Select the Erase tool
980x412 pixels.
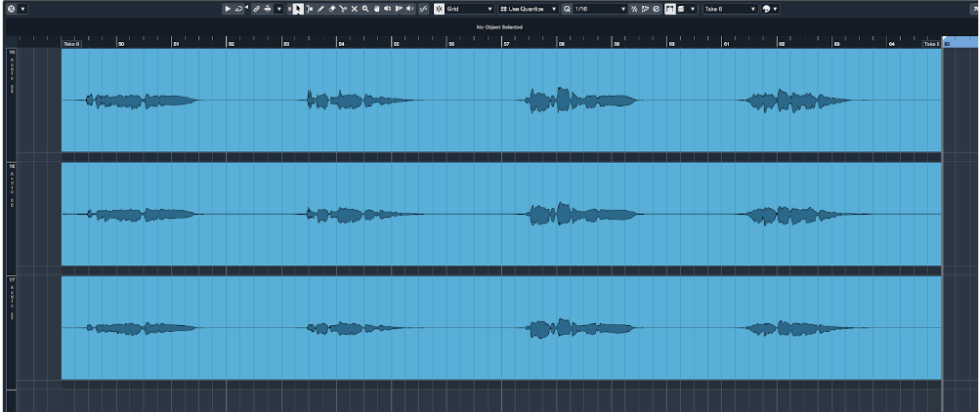(x=332, y=9)
